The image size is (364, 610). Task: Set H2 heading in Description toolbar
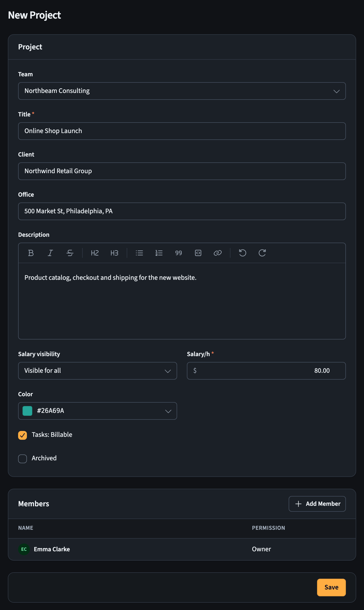tap(95, 253)
